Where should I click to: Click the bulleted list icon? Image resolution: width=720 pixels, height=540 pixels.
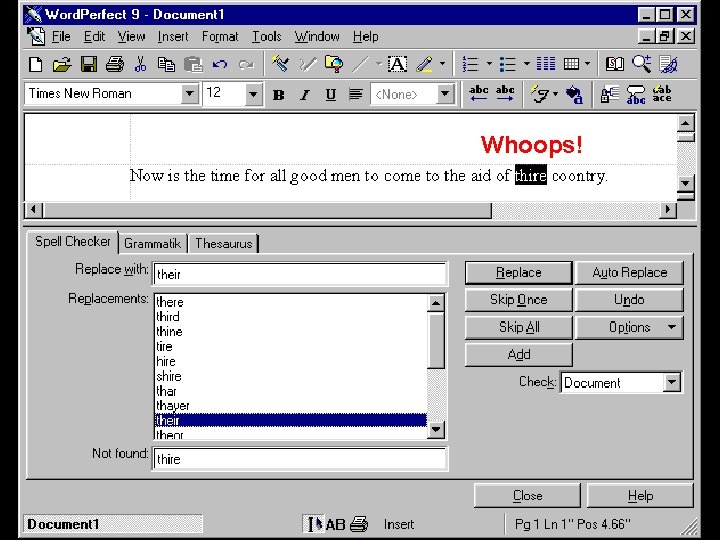[x=508, y=64]
